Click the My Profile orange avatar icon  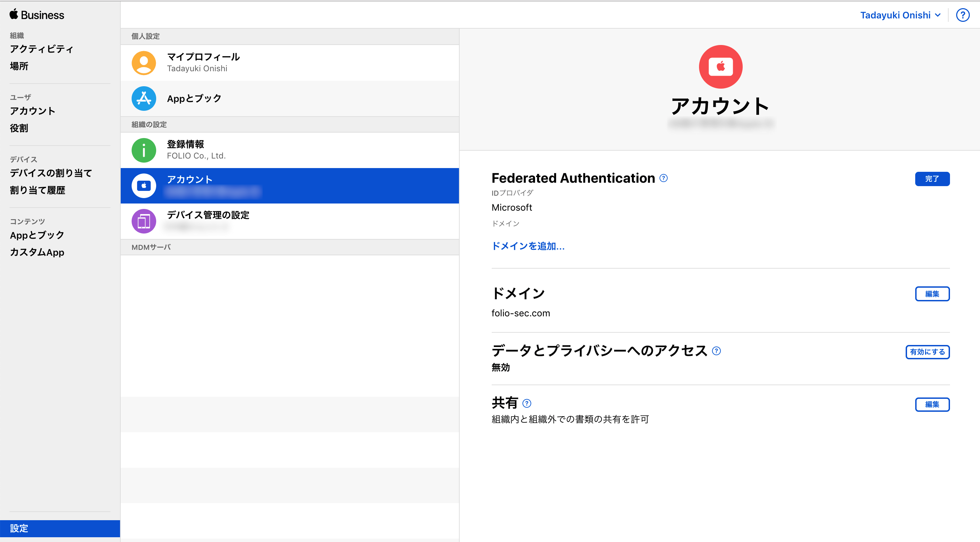click(144, 63)
